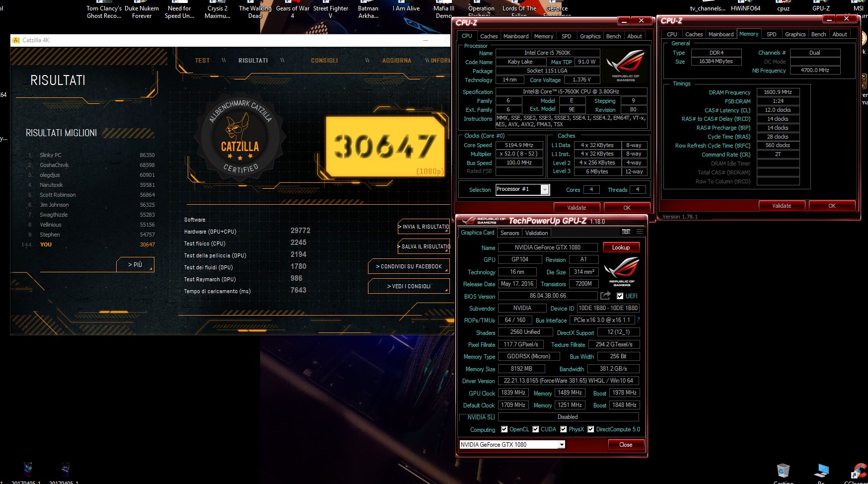This screenshot has height=484, width=868.
Task: Click Validate in the CPU-Z processor window
Action: pyautogui.click(x=577, y=208)
